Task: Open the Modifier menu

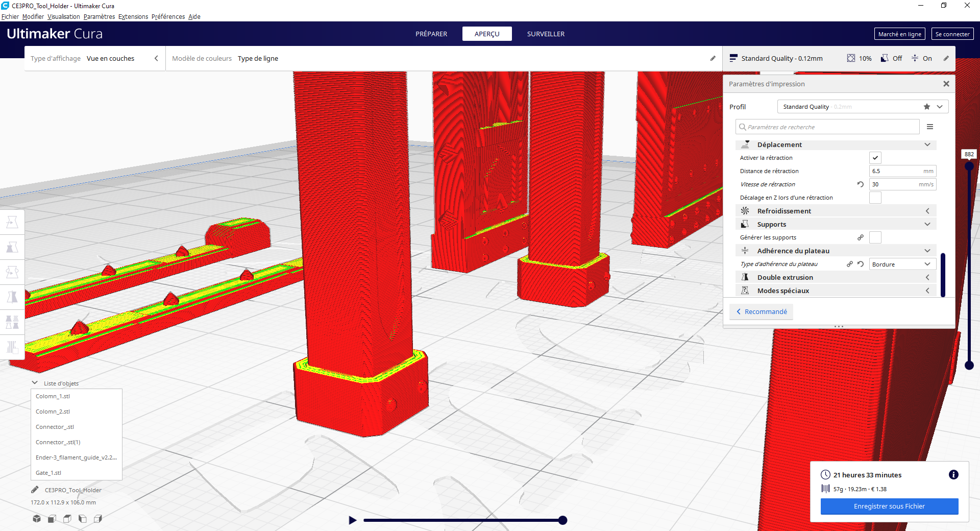Action: (x=33, y=17)
